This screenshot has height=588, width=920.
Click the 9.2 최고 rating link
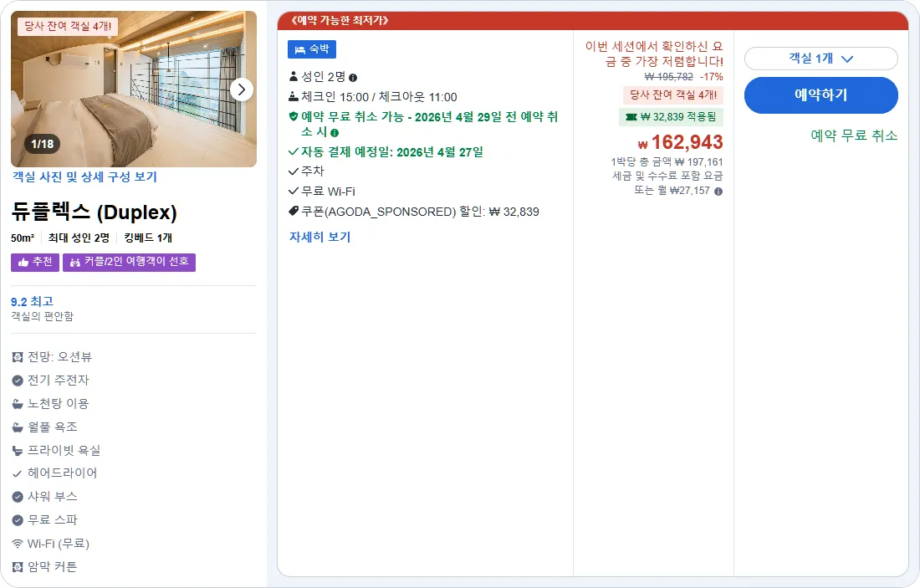(33, 302)
